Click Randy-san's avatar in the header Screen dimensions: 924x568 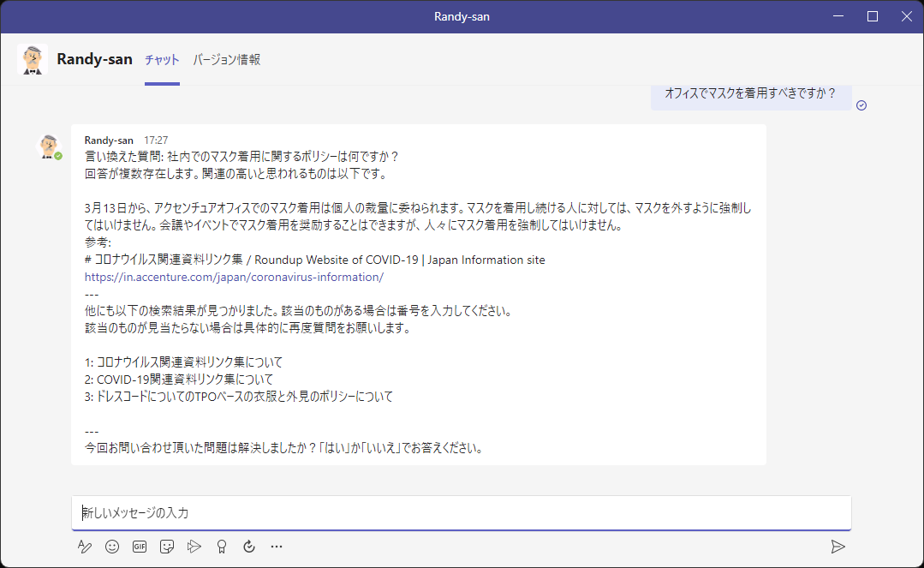[x=33, y=60]
